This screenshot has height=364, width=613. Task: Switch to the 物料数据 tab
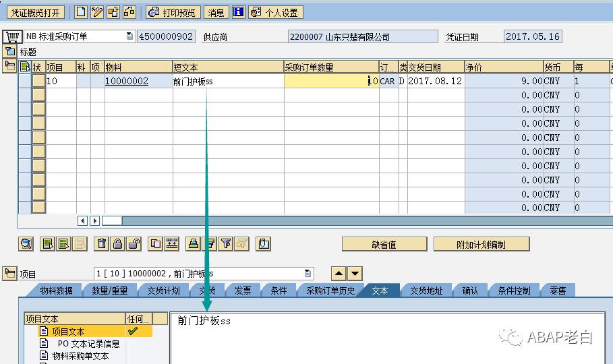point(56,291)
